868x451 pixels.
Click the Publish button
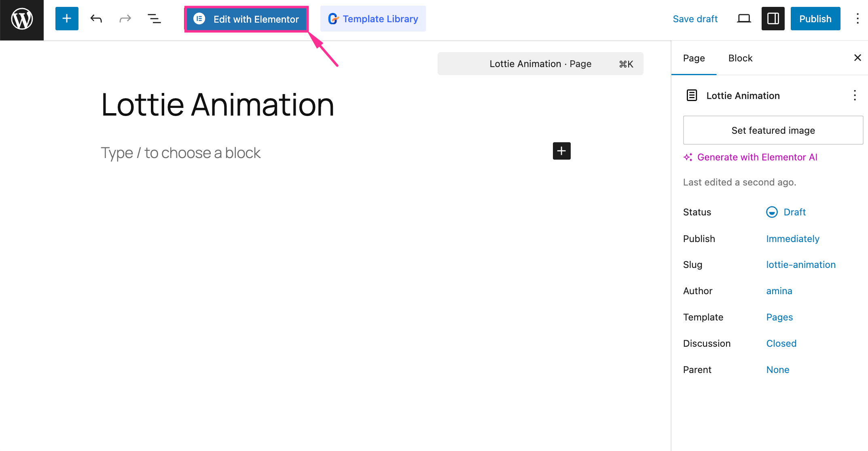click(815, 19)
